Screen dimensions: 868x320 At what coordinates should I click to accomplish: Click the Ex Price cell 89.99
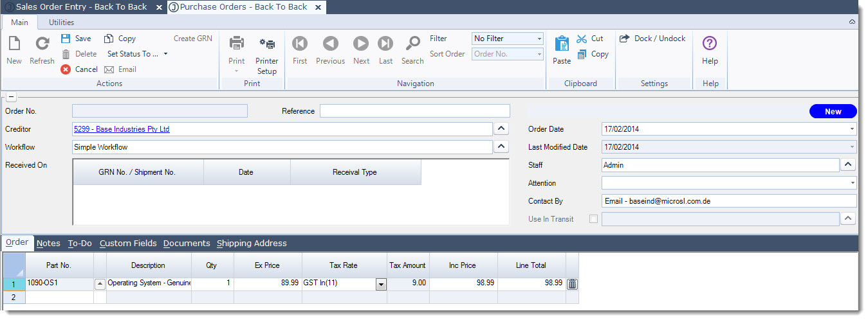pos(268,283)
